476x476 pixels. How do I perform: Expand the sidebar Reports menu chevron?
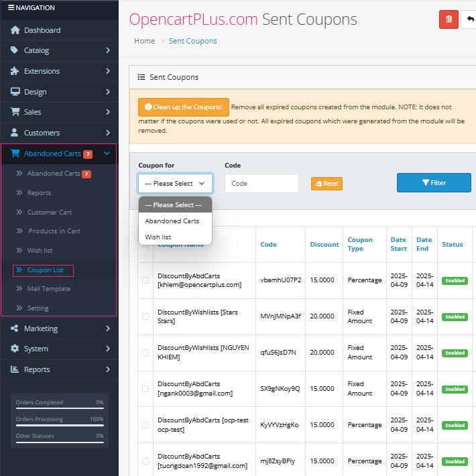coord(108,369)
